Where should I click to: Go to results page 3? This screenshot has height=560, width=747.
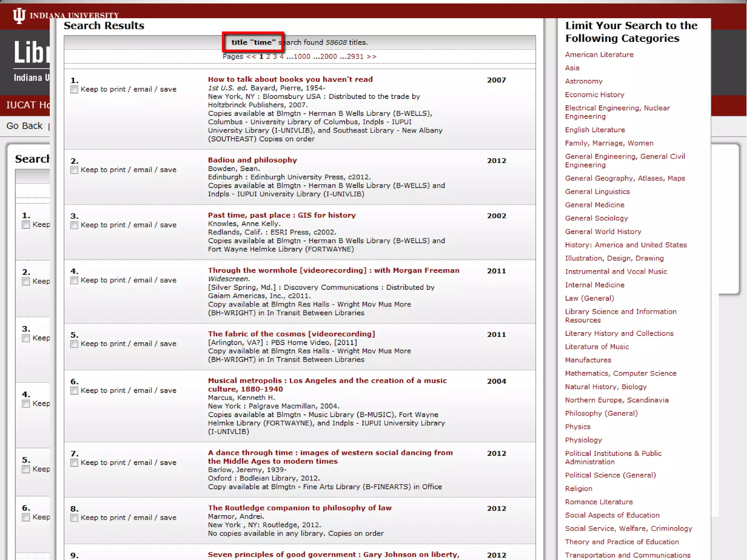coord(275,57)
